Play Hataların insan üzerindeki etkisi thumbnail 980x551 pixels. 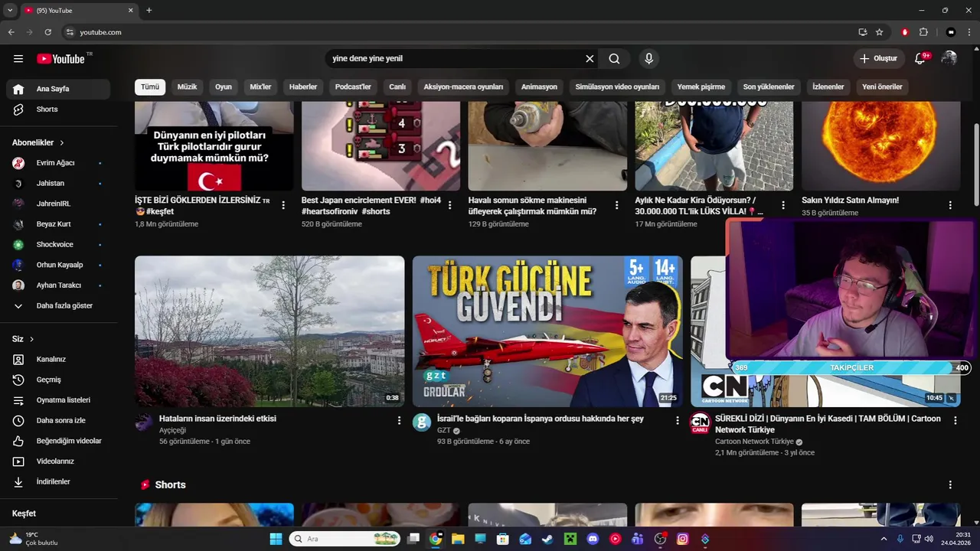pyautogui.click(x=269, y=331)
